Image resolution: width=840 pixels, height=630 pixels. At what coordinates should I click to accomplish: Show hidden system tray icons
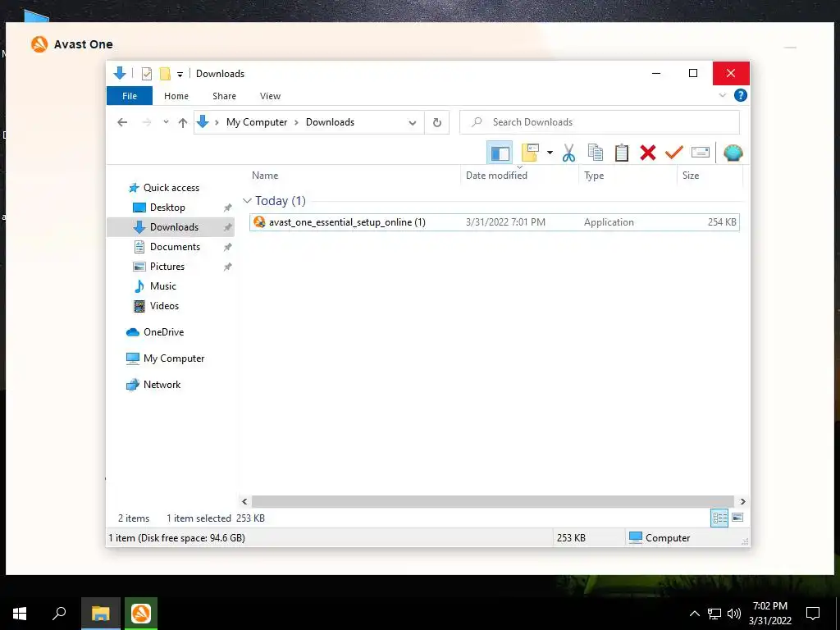click(x=694, y=614)
